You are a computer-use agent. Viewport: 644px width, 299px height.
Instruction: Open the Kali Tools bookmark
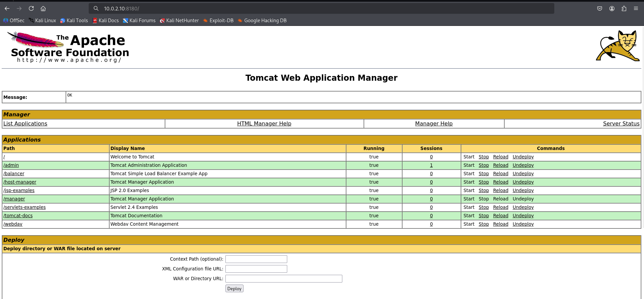(x=74, y=21)
